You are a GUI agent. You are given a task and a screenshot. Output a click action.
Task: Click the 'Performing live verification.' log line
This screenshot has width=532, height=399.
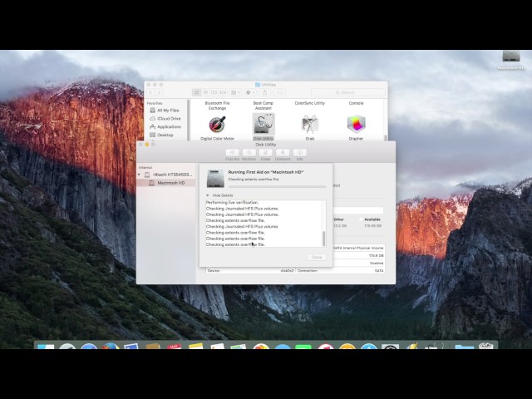pos(232,203)
